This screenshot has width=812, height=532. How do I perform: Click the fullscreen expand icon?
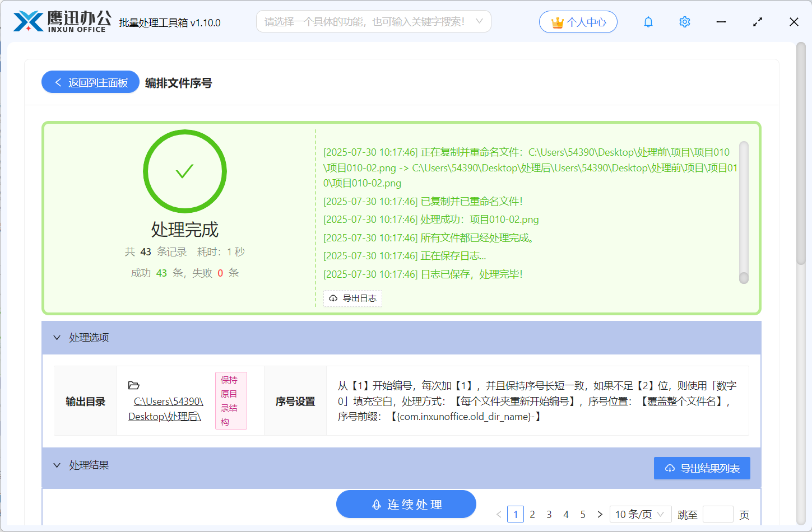click(x=757, y=22)
